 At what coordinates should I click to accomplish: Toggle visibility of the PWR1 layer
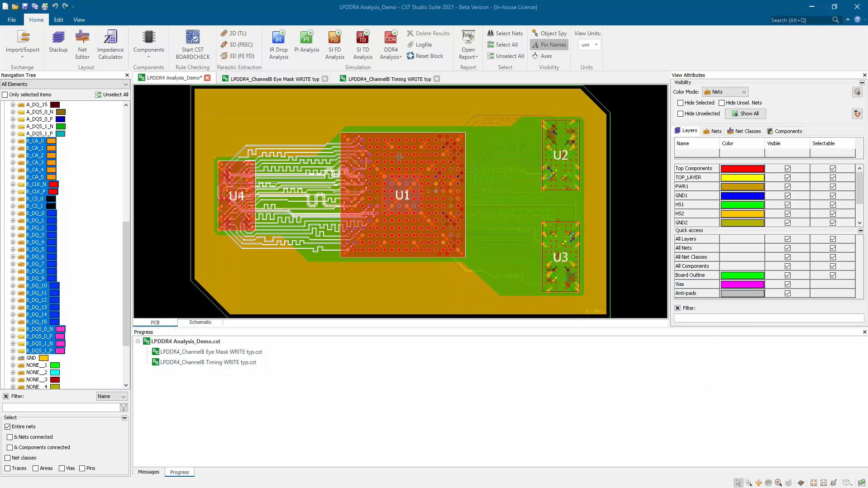point(787,186)
